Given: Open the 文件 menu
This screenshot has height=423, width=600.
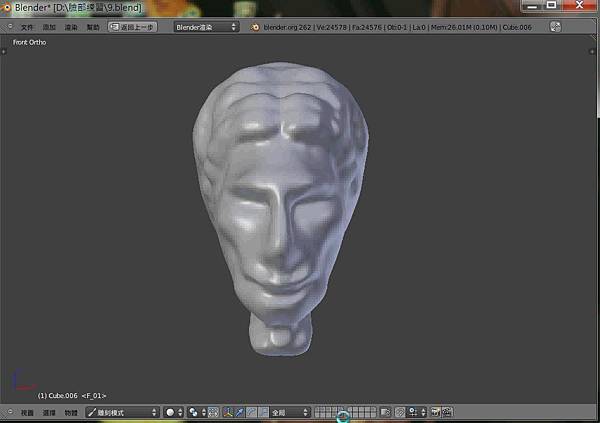Looking at the screenshot, I should 27,27.
